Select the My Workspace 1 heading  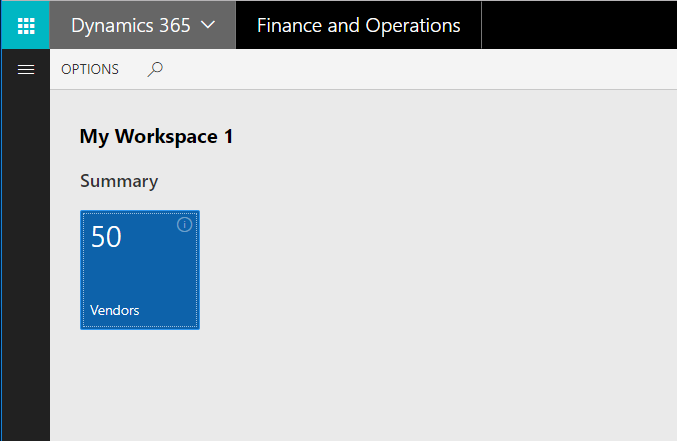pos(157,136)
